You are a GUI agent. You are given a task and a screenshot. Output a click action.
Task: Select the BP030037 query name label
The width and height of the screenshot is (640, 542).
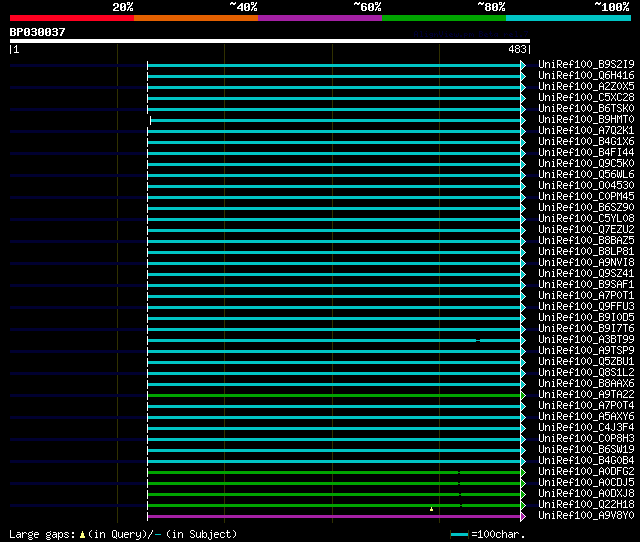pyautogui.click(x=38, y=32)
